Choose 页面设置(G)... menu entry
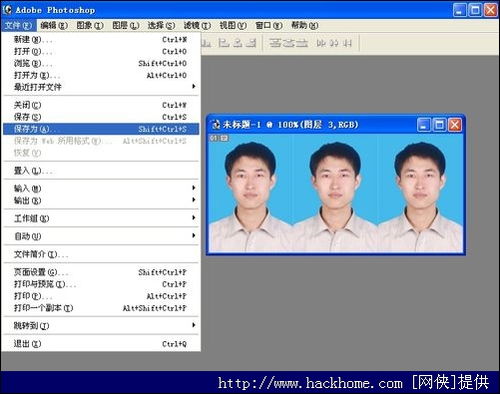Screen dimensions: 500x394 pos(101,272)
